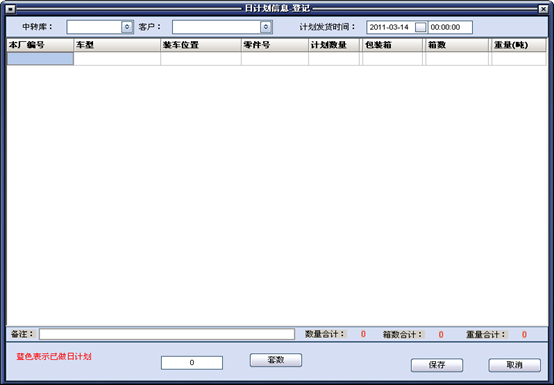Click the 箱数 column header
Image resolution: width=554 pixels, height=385 pixels.
(457, 45)
